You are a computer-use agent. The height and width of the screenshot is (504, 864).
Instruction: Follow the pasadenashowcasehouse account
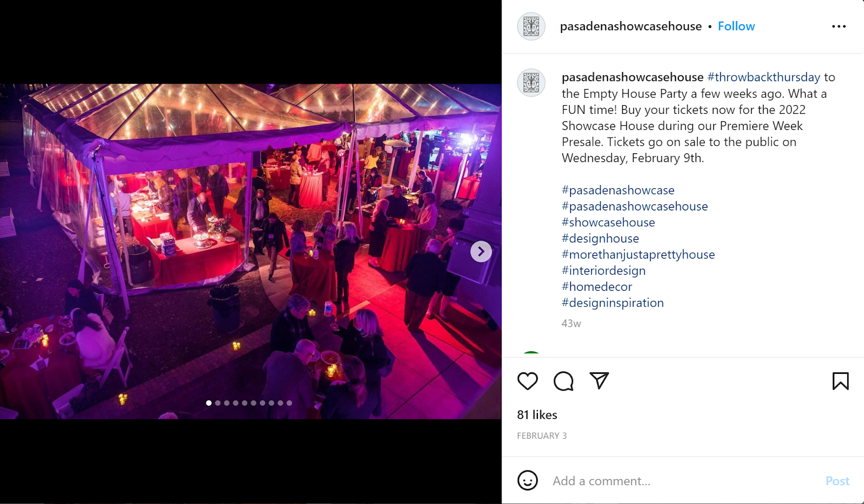pyautogui.click(x=736, y=26)
